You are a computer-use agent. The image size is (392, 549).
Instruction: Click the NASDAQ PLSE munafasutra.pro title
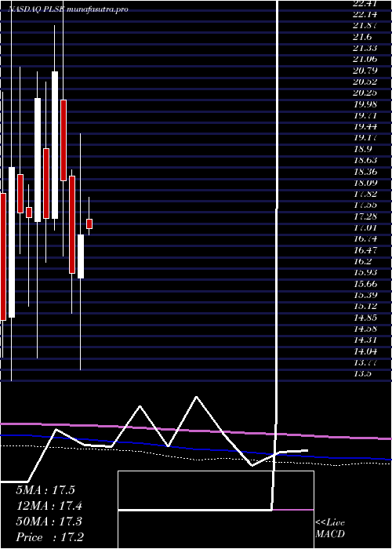click(67, 9)
